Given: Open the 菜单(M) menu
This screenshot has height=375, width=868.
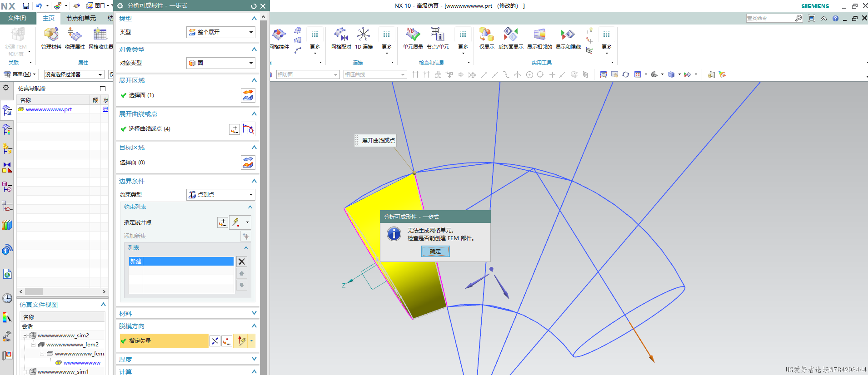Looking at the screenshot, I should 20,74.
